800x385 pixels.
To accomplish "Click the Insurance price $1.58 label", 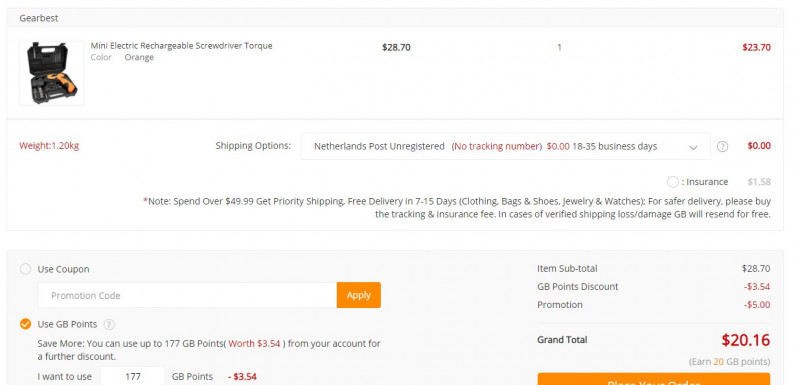I will [x=759, y=182].
